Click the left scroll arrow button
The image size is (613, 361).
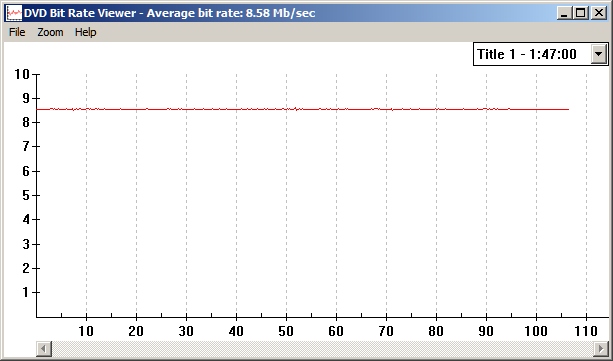coord(44,348)
